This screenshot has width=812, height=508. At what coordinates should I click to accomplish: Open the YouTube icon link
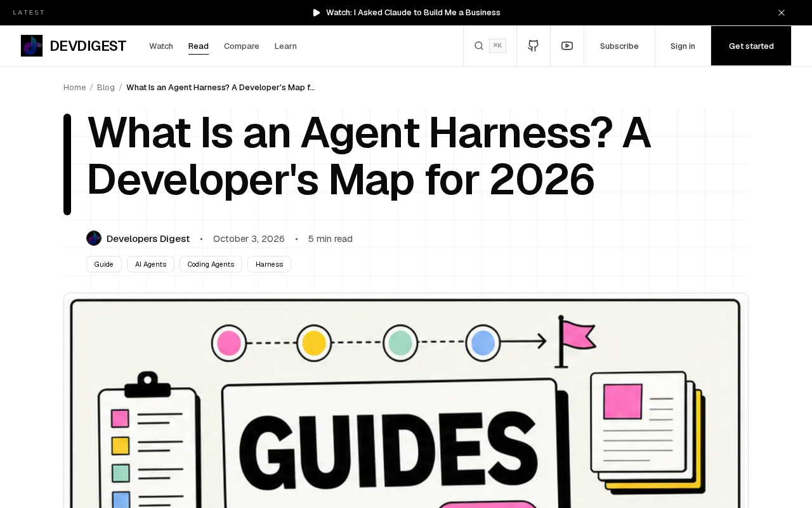[x=567, y=46]
